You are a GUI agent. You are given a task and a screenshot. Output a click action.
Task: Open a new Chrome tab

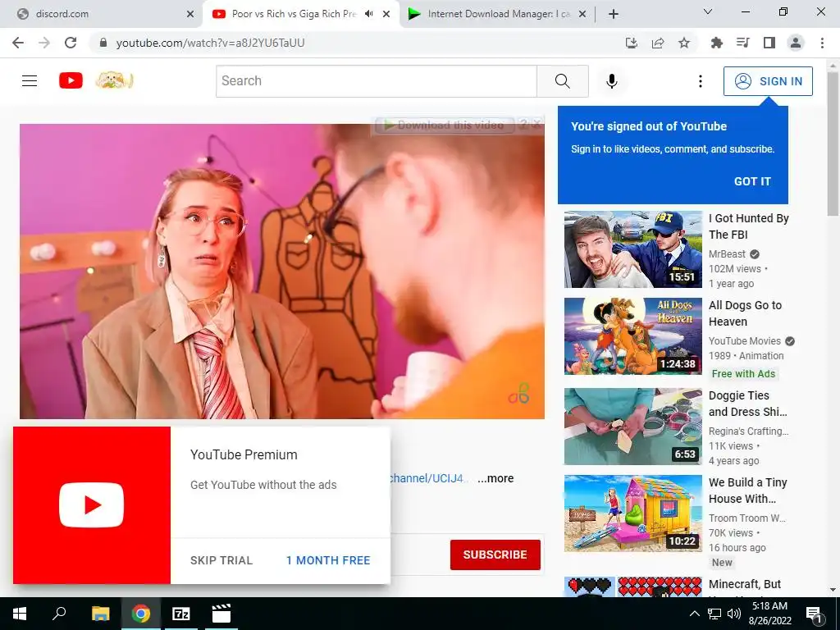coord(614,14)
